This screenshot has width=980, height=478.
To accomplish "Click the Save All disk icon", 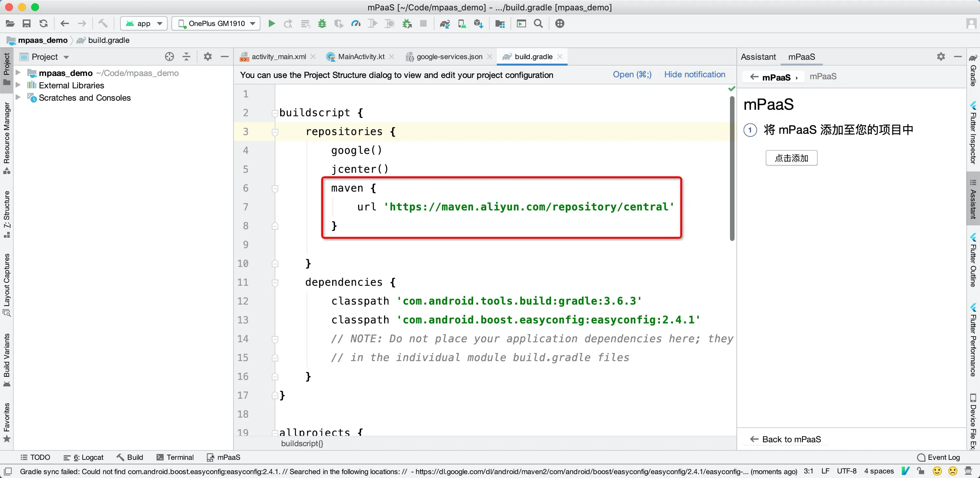I will point(27,24).
